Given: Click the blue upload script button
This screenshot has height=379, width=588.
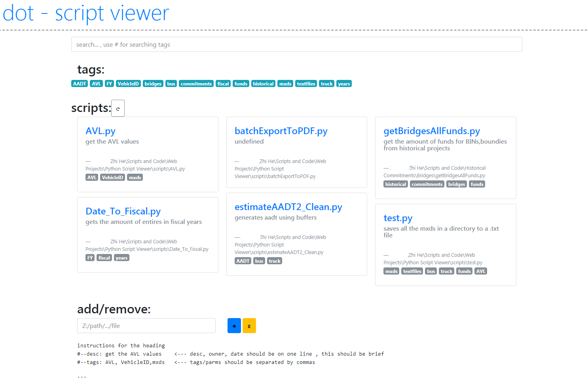Looking at the screenshot, I should click(x=234, y=326).
